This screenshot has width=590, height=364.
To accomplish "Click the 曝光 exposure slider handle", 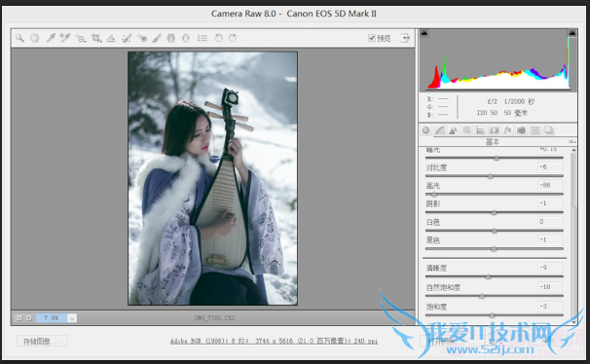I will point(497,158).
